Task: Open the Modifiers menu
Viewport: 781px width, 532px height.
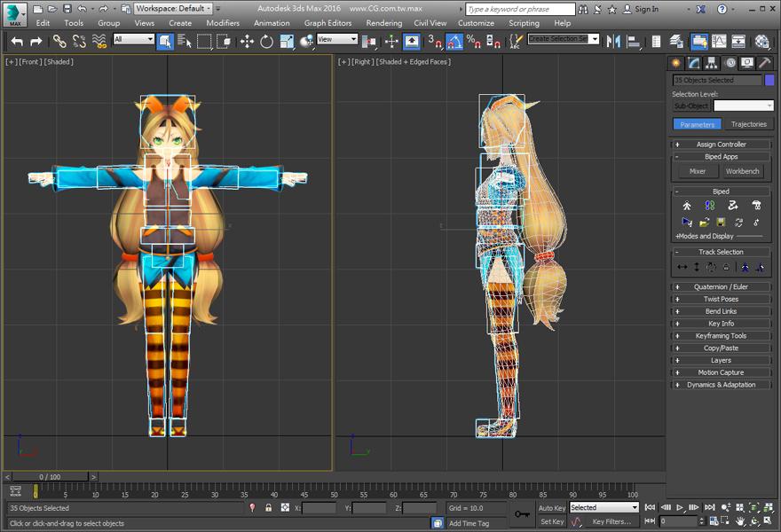Action: pyautogui.click(x=223, y=23)
